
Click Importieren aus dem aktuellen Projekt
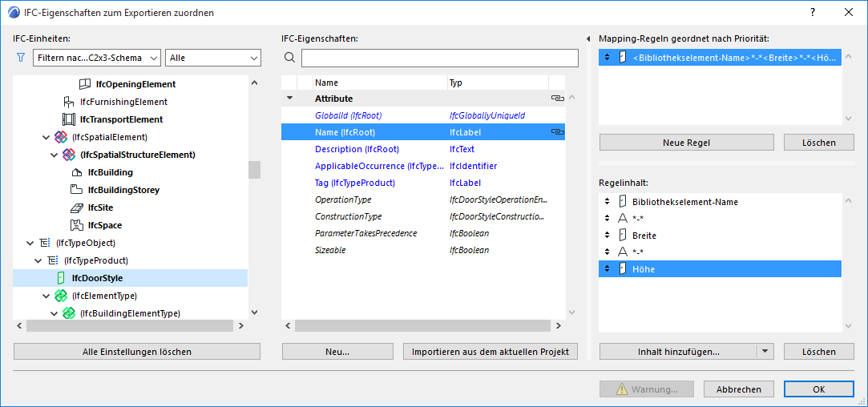pyautogui.click(x=491, y=352)
